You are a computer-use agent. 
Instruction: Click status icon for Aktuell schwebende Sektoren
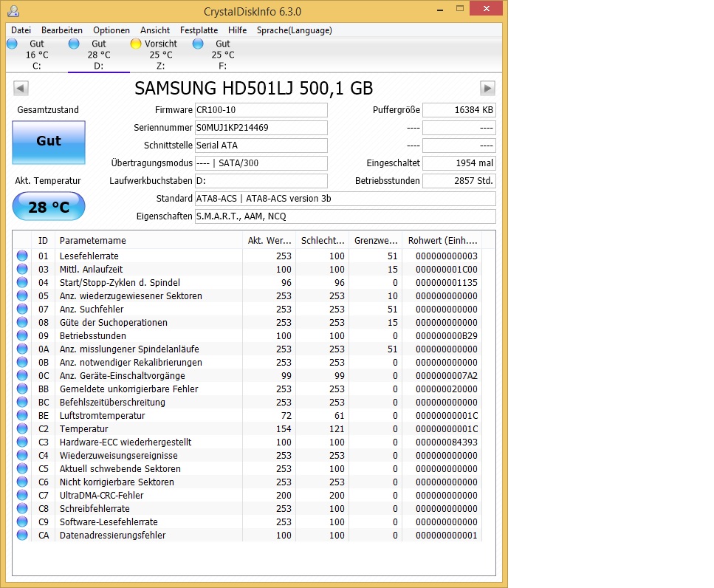point(22,468)
